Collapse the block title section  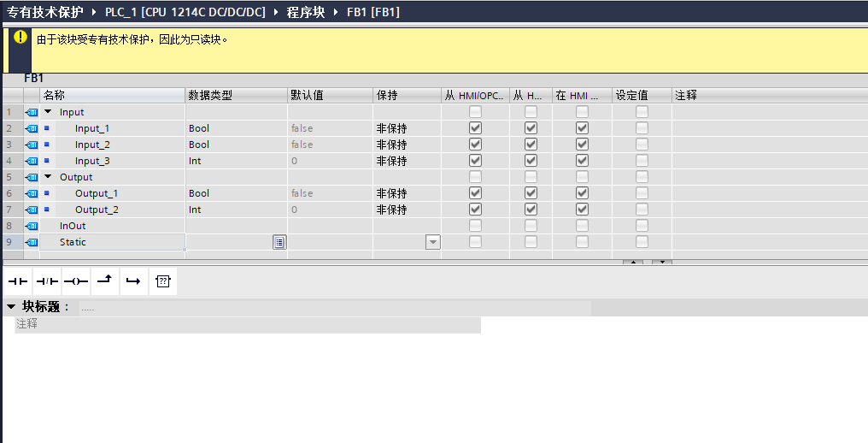(11, 307)
